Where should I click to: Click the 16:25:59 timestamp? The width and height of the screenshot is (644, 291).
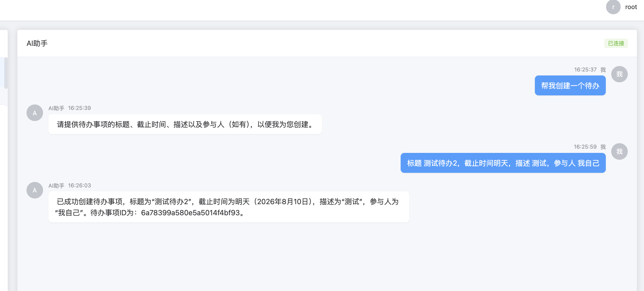tap(585, 147)
